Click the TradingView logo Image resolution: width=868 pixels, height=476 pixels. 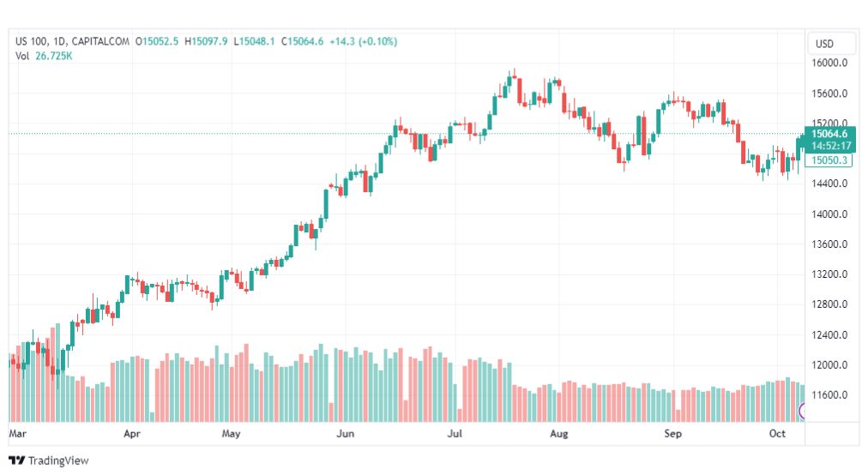pyautogui.click(x=49, y=461)
